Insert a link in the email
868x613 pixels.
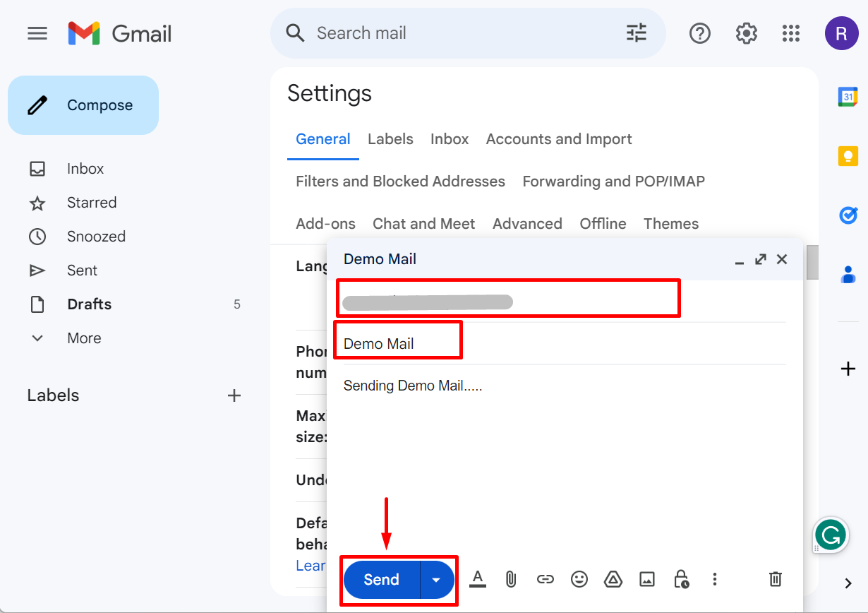pos(545,580)
